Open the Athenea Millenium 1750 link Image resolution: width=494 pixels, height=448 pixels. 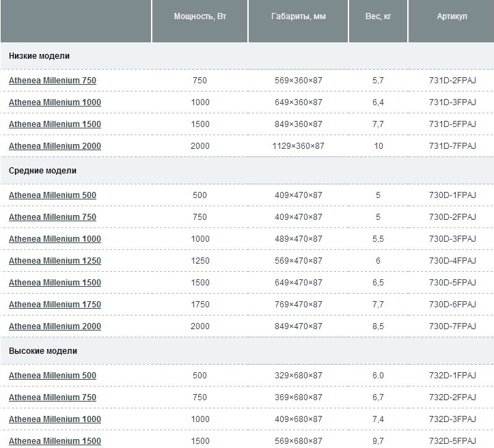(55, 305)
